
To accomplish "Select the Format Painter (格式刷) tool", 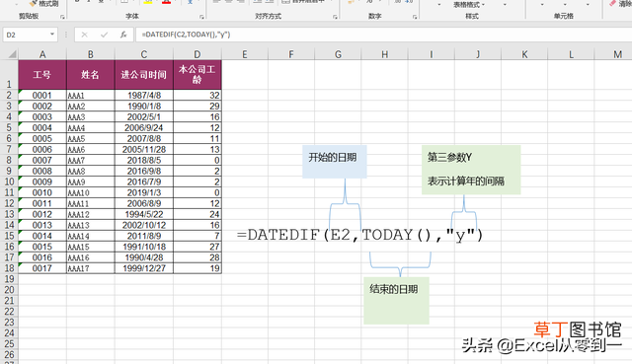I will [43, 4].
